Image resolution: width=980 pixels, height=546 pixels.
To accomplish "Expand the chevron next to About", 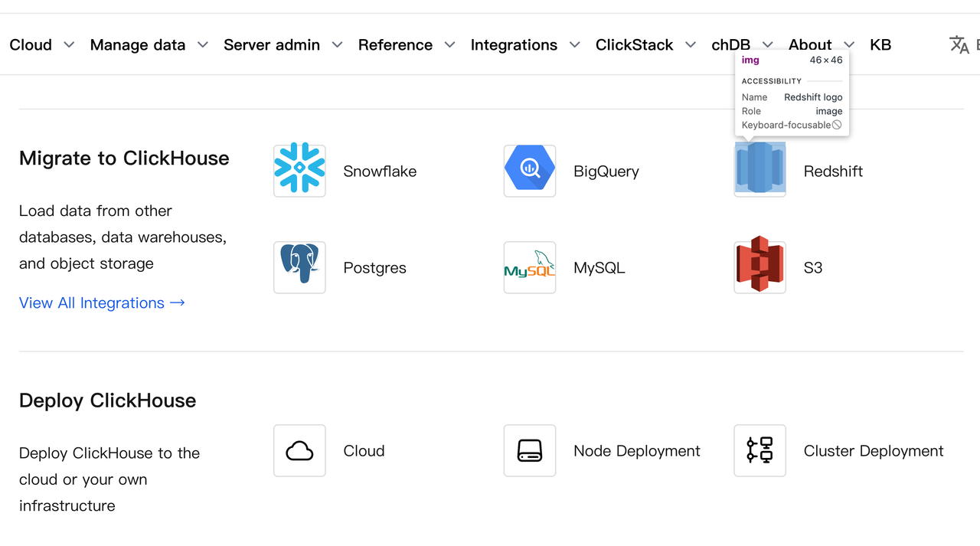I will click(849, 45).
